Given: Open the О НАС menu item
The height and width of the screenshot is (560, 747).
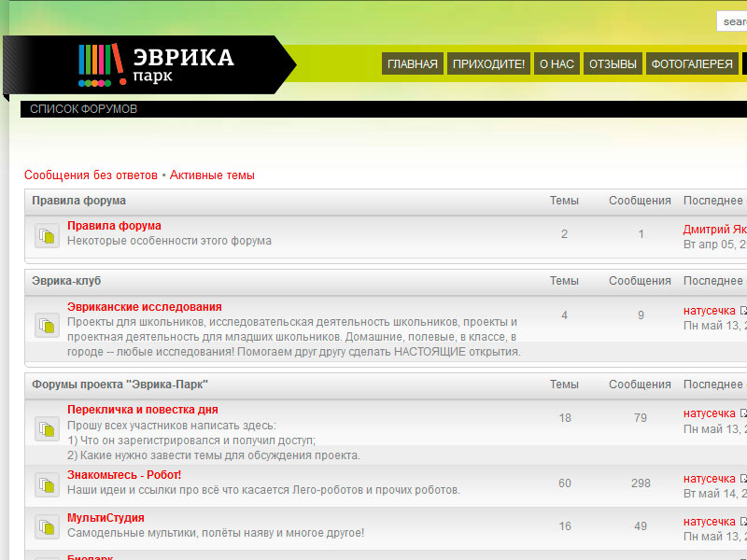Looking at the screenshot, I should click(x=557, y=64).
